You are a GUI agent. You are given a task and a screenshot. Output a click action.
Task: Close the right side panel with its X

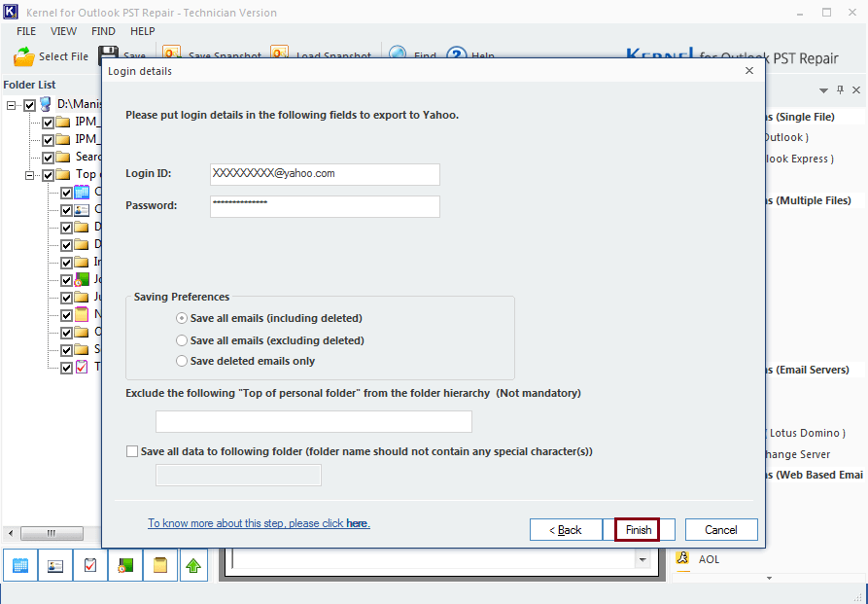(856, 89)
